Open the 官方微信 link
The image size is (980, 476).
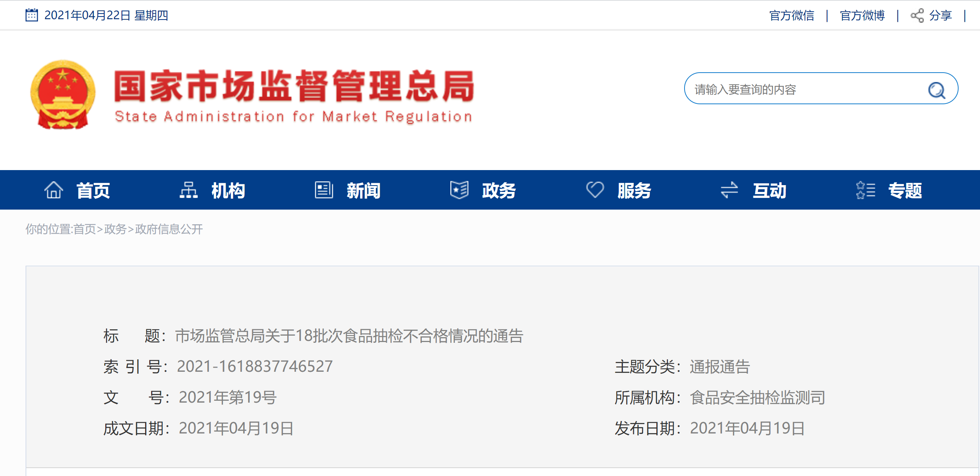tap(792, 15)
